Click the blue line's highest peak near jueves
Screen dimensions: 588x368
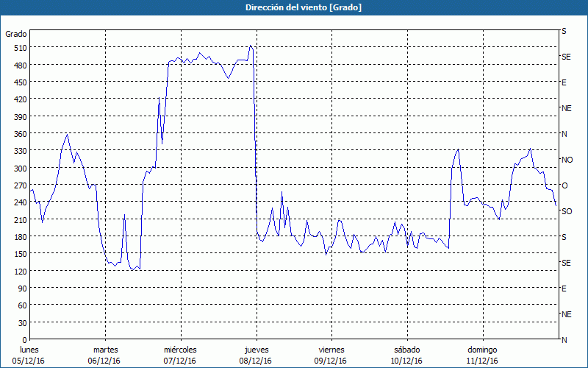click(x=251, y=46)
